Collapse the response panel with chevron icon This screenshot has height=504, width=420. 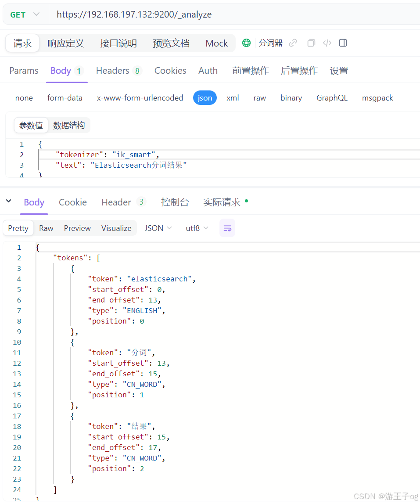(x=9, y=202)
